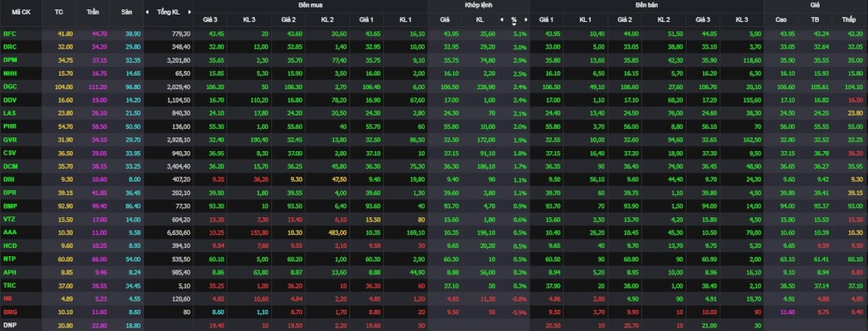Click the left arrow before the % column

click(502, 20)
